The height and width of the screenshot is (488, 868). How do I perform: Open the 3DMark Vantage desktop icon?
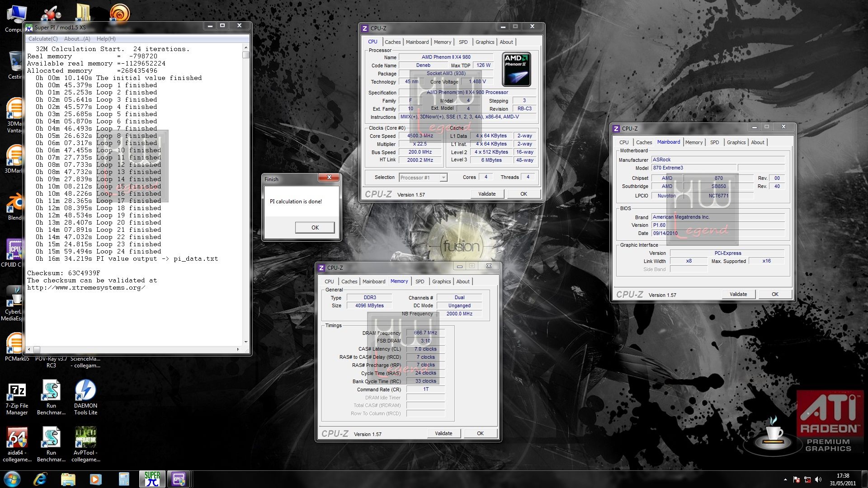pyautogui.click(x=14, y=115)
